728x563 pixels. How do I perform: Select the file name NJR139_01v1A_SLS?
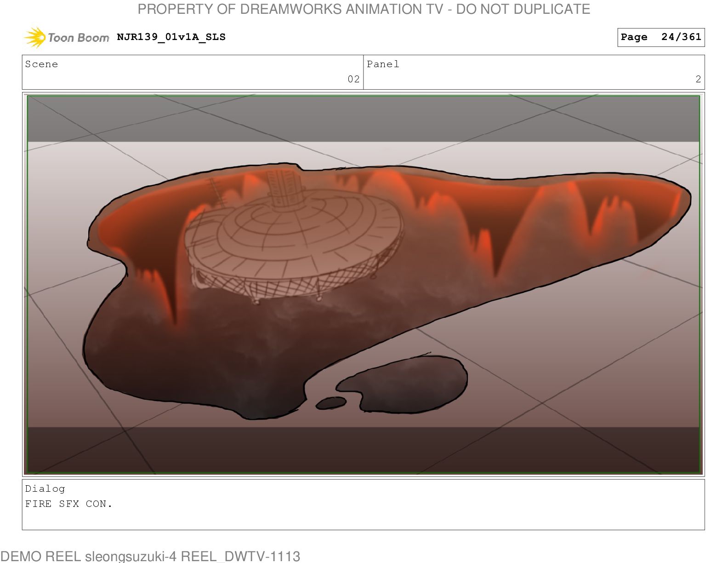(x=171, y=37)
